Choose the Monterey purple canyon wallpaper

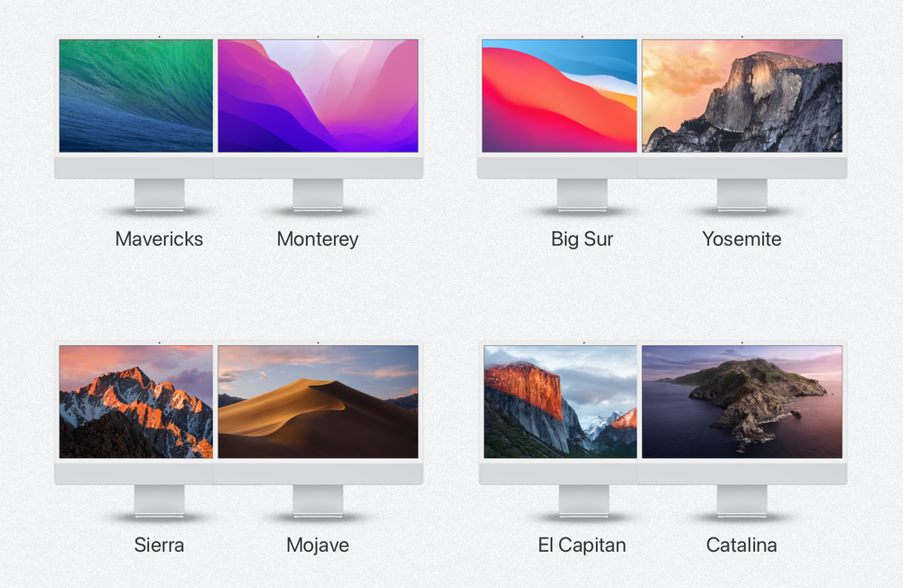[x=318, y=96]
